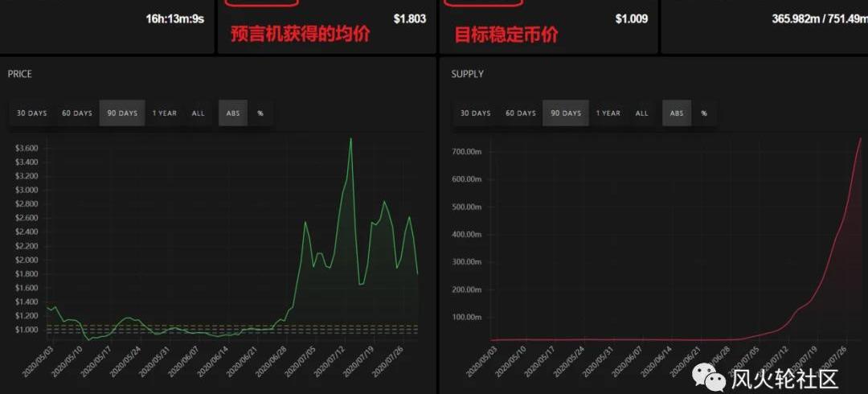Switch the PRICE chart to 60 DAYS
Image resolution: width=868 pixels, height=394 pixels.
click(x=77, y=113)
